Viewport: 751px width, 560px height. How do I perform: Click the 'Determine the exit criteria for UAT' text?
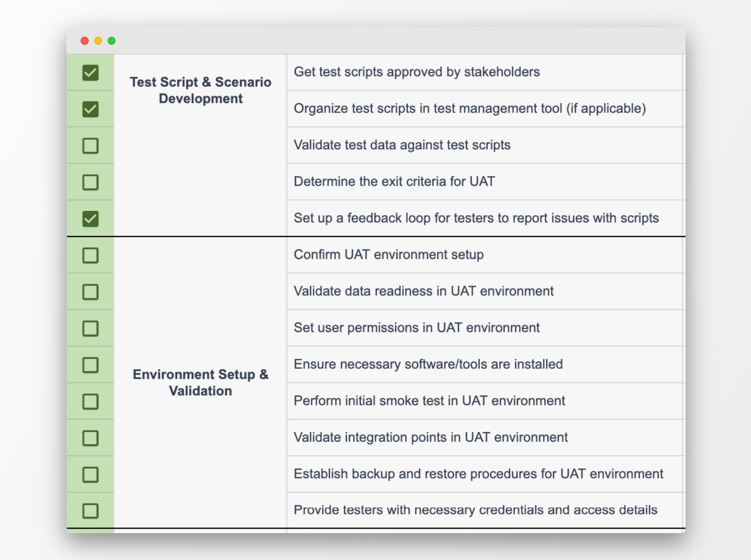click(x=394, y=181)
